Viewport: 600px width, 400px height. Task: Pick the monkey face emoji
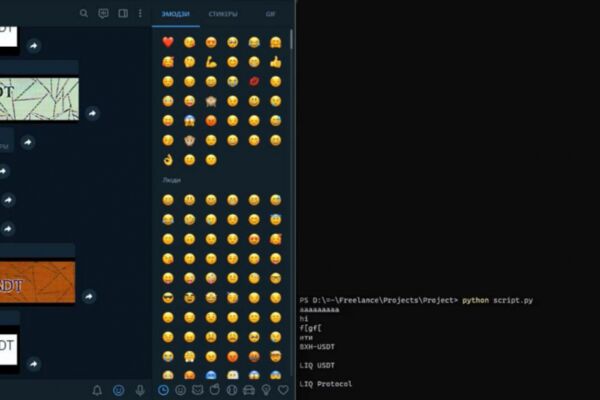pyautogui.click(x=189, y=140)
